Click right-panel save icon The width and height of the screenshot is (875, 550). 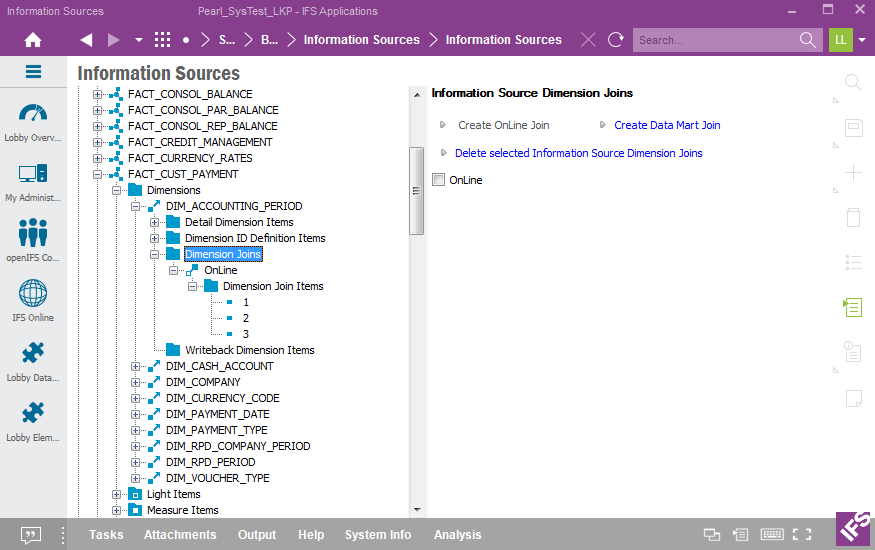(x=853, y=128)
